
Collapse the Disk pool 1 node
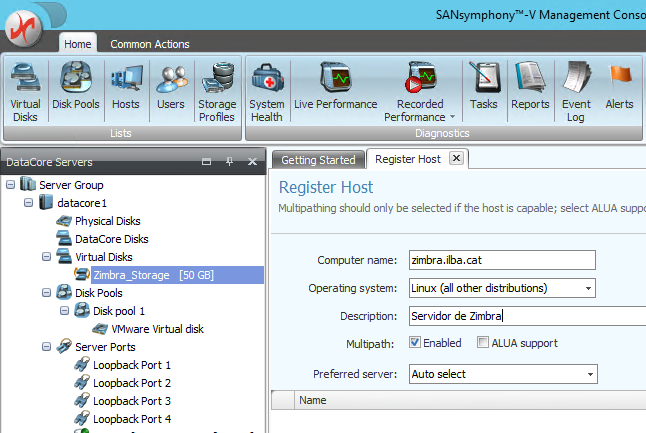click(x=65, y=311)
